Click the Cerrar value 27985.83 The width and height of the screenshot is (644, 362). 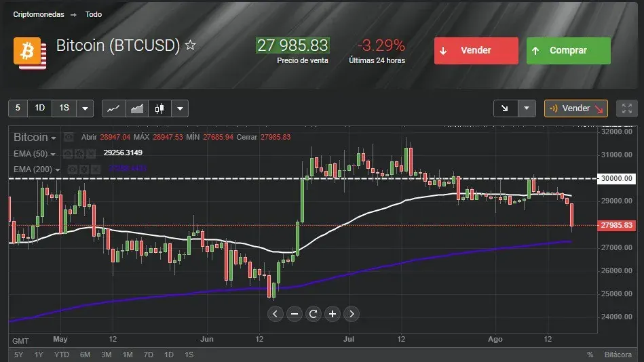pos(276,137)
